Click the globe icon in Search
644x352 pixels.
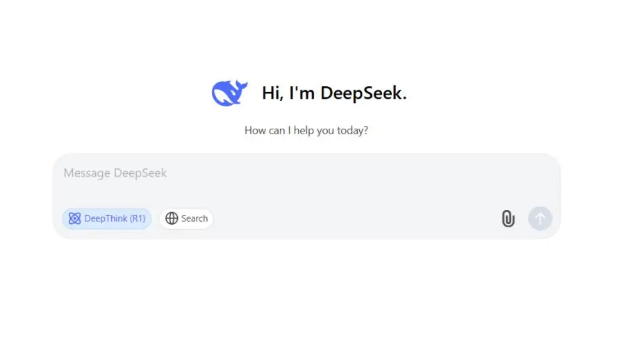[x=172, y=218]
